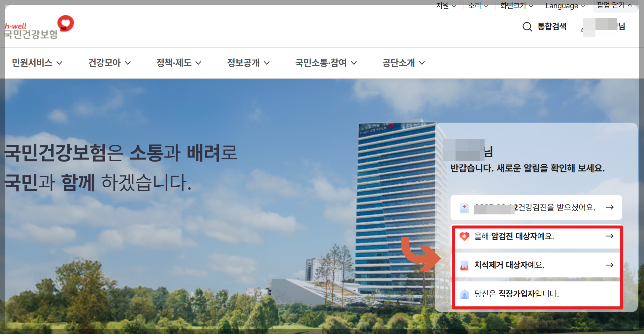Click the search magnifier icon

(x=527, y=26)
